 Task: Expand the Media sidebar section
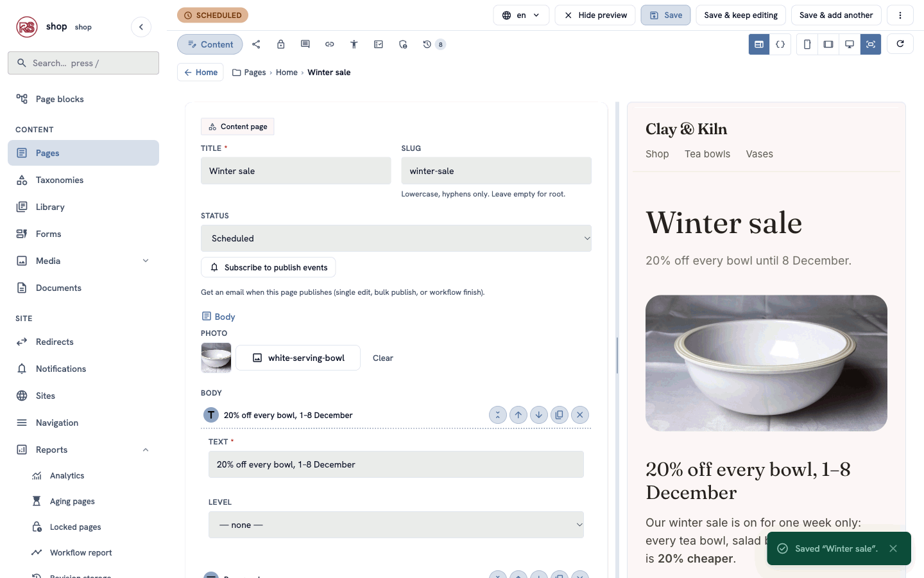[x=146, y=261]
